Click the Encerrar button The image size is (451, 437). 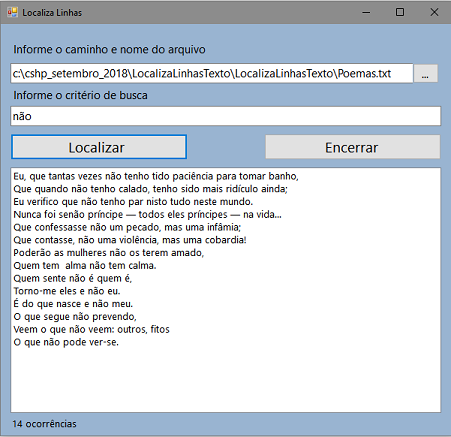click(353, 147)
